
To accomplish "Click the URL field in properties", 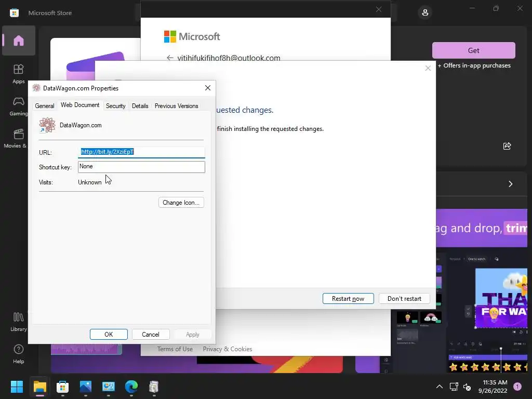I will click(x=141, y=152).
